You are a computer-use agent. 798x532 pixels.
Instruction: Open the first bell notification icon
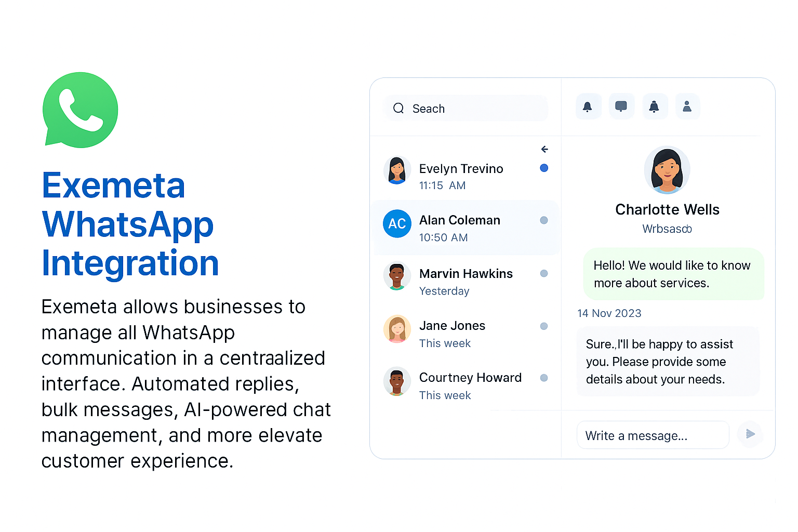588,107
